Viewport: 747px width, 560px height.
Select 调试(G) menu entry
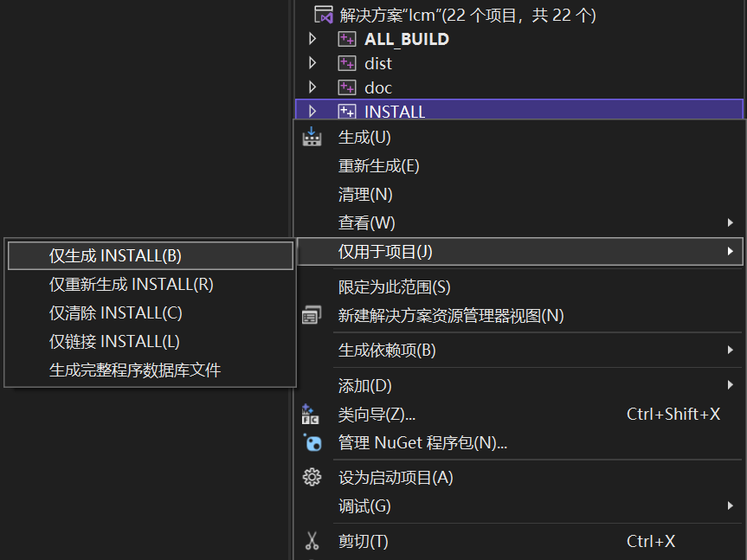click(519, 505)
